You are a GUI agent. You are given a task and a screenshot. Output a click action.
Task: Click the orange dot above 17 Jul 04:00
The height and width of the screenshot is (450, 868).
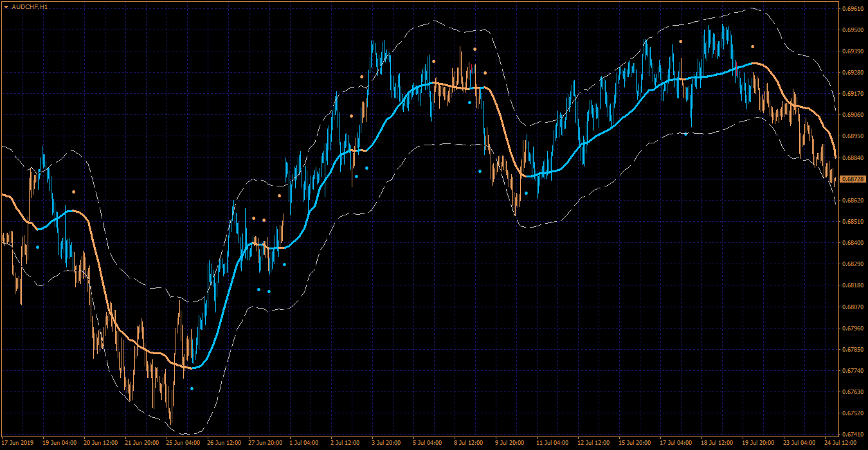(680, 41)
